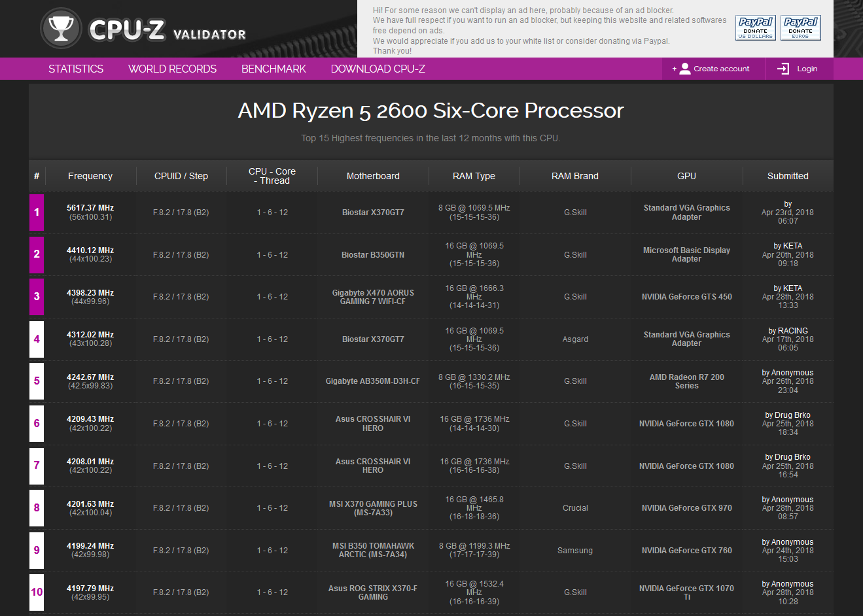The height and width of the screenshot is (616, 863).
Task: Click the RAM Type column header
Action: 474,176
